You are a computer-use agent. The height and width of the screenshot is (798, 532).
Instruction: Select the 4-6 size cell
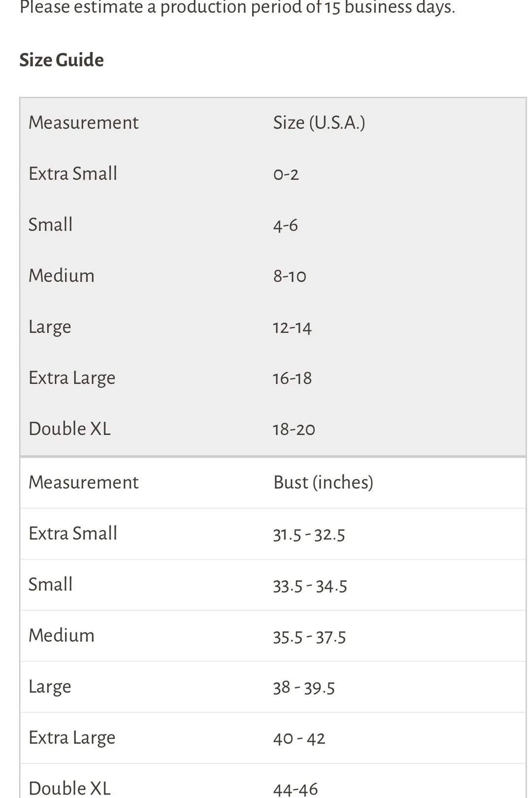285,226
